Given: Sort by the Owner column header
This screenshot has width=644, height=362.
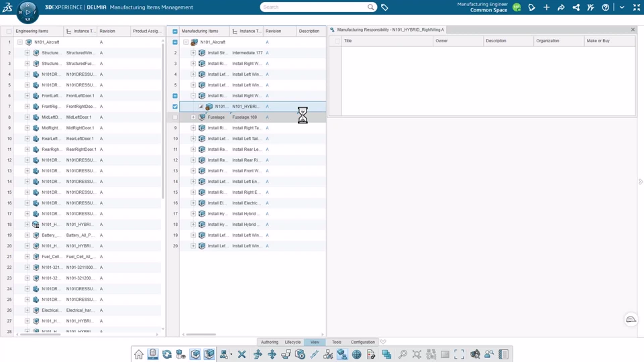Looking at the screenshot, I should (441, 41).
